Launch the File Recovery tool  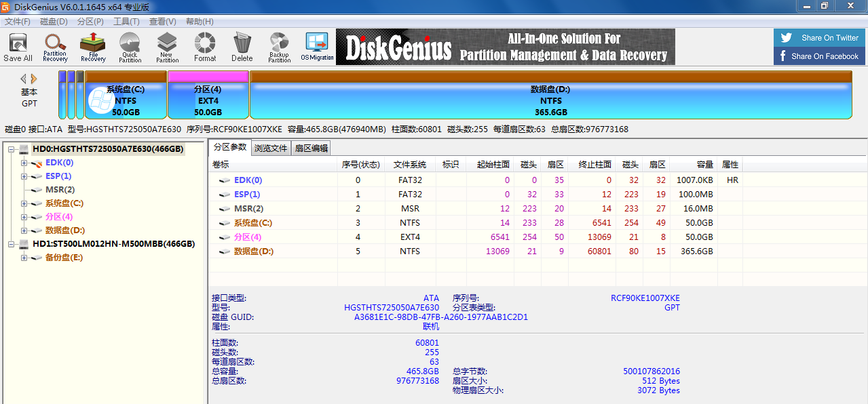click(93, 47)
